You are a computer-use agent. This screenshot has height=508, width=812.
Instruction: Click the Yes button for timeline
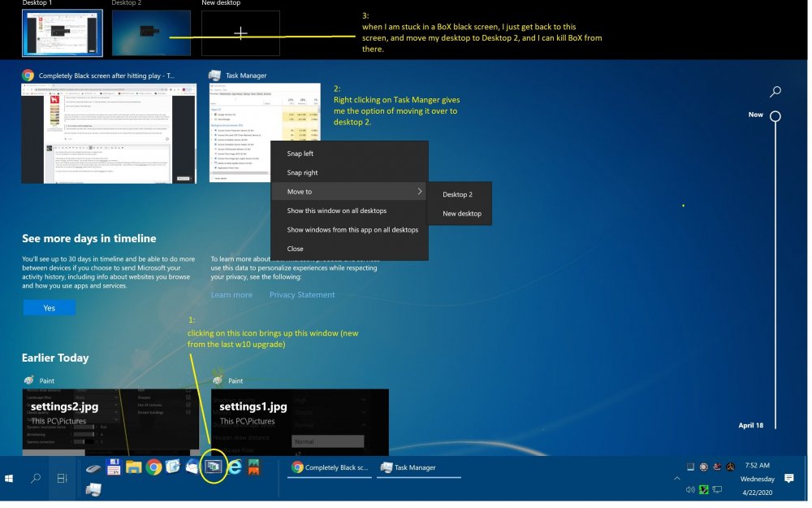(50, 310)
